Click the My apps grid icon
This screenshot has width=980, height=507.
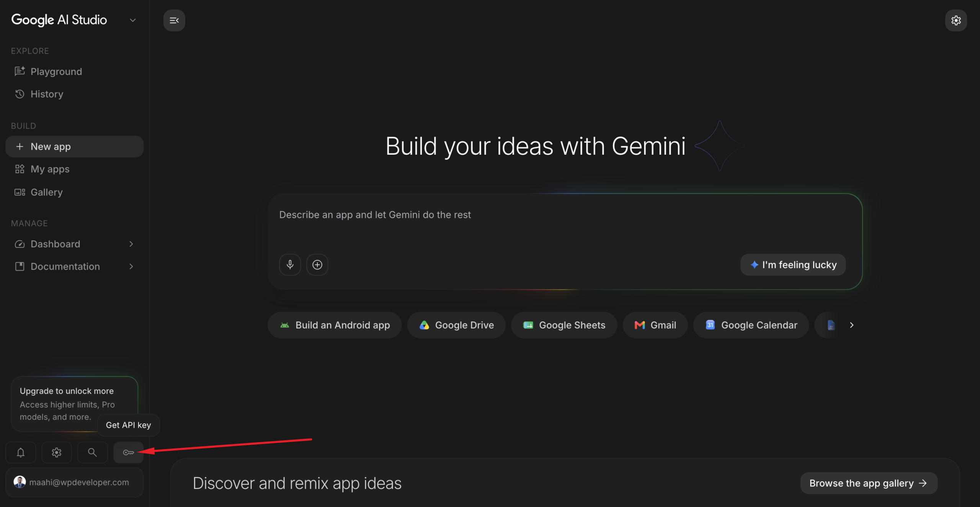(20, 169)
